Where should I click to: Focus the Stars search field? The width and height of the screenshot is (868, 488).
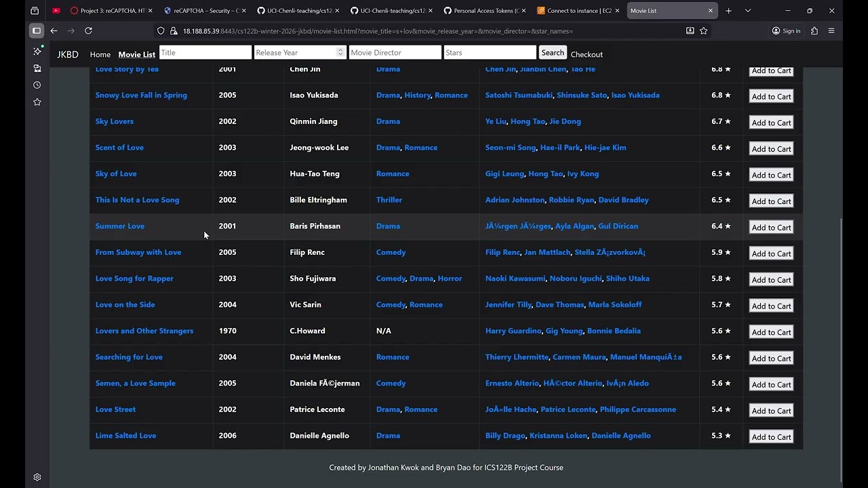tap(490, 53)
